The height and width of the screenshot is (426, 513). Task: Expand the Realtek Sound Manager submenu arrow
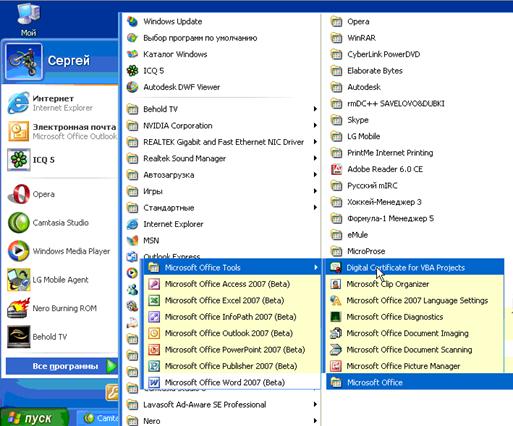tap(315, 158)
